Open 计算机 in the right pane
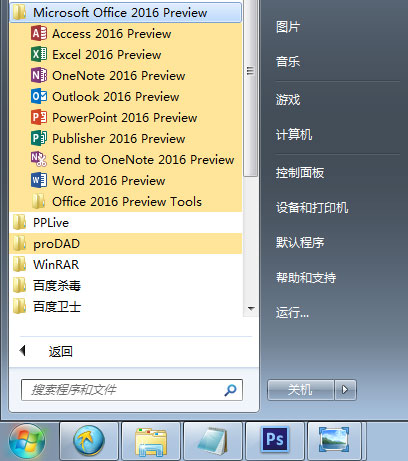This screenshot has width=408, height=461. coord(294,135)
